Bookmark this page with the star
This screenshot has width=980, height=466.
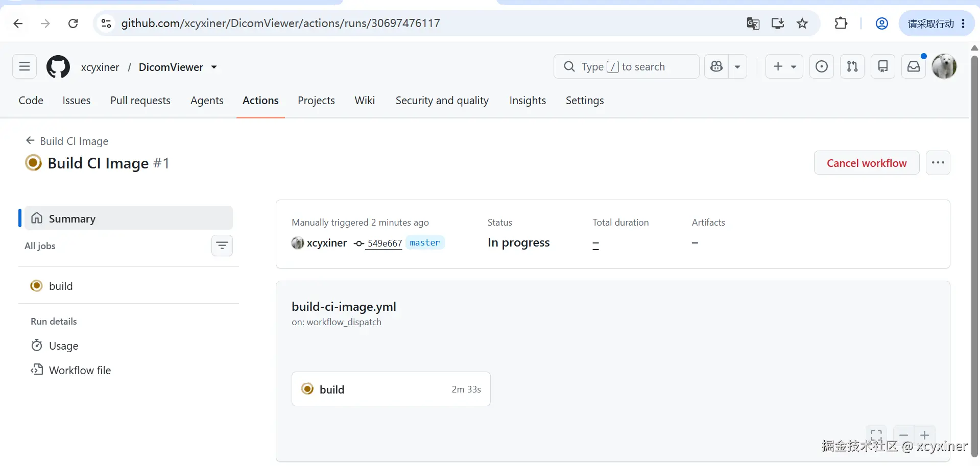coord(802,23)
